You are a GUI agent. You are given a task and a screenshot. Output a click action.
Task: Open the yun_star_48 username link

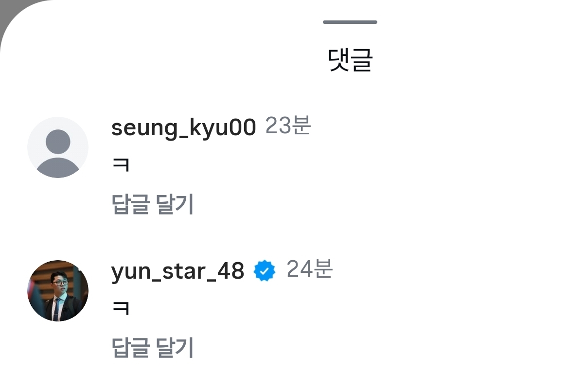tap(178, 271)
